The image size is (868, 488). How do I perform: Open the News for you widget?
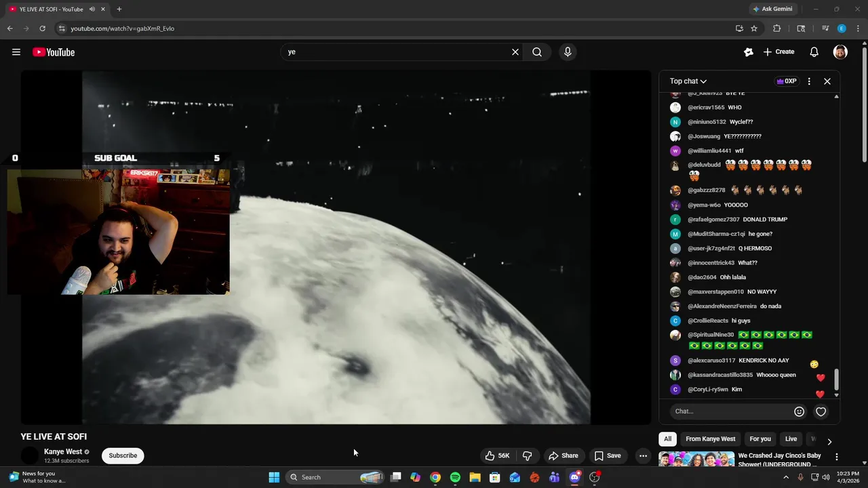coord(38,477)
